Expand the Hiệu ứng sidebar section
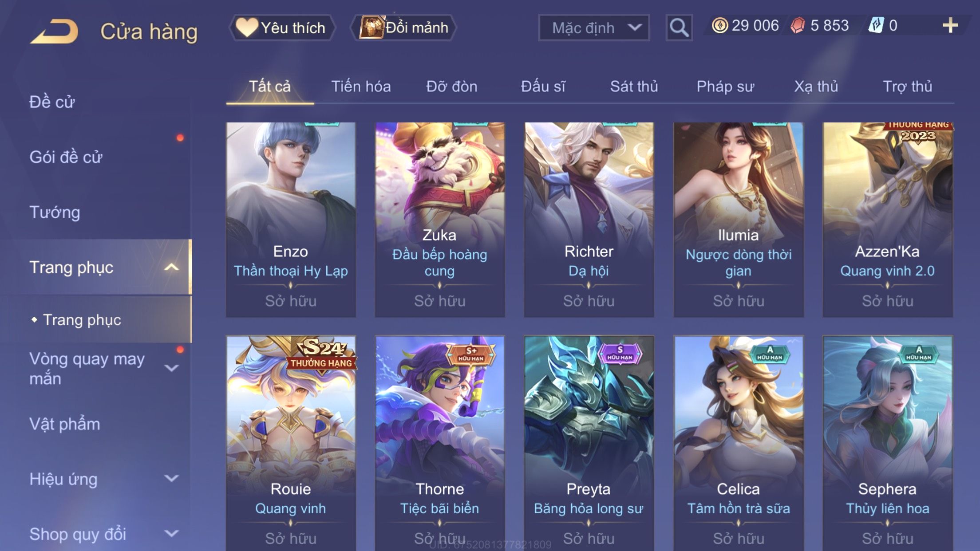Image resolution: width=980 pixels, height=551 pixels. tap(172, 478)
